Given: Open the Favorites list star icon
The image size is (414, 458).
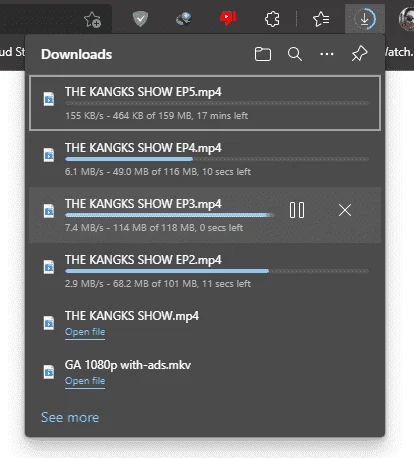Looking at the screenshot, I should [321, 19].
